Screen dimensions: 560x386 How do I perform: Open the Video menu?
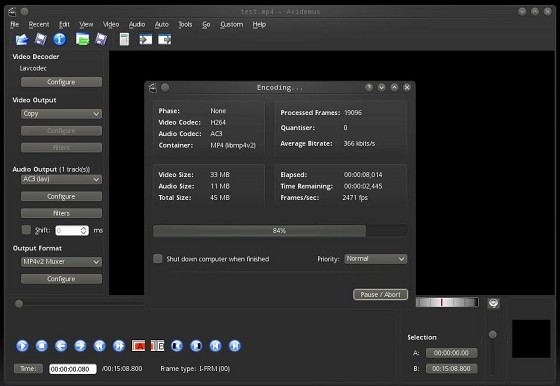coord(111,24)
